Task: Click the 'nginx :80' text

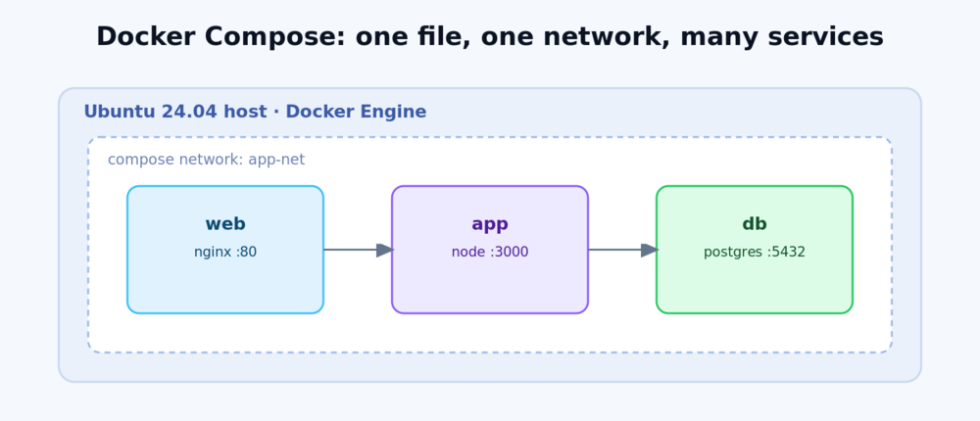Action: pyautogui.click(x=225, y=253)
